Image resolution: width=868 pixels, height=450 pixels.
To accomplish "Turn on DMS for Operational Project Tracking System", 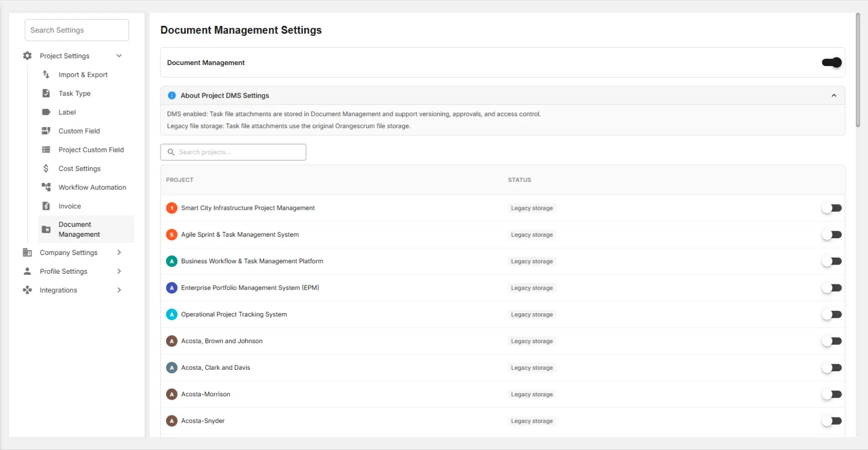I will coord(832,314).
